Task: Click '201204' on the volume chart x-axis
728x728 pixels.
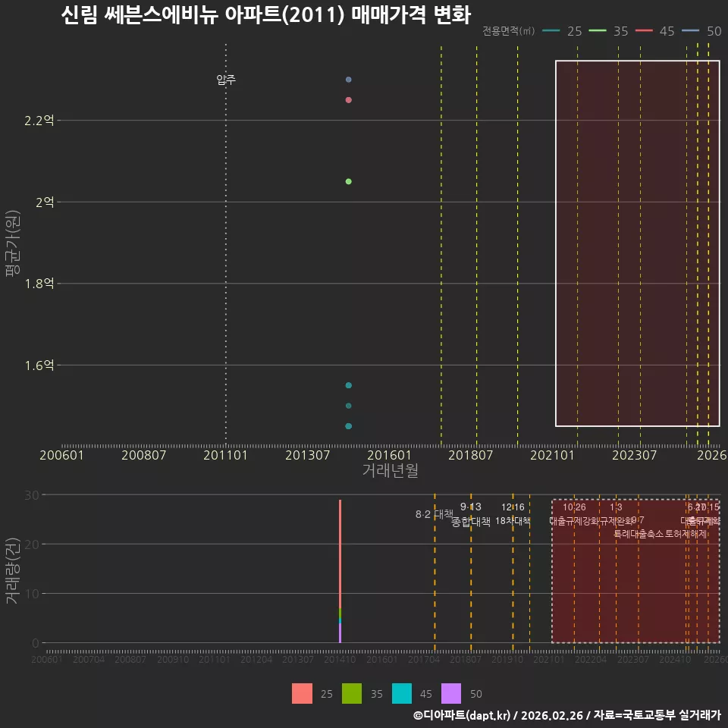Action: click(x=256, y=659)
